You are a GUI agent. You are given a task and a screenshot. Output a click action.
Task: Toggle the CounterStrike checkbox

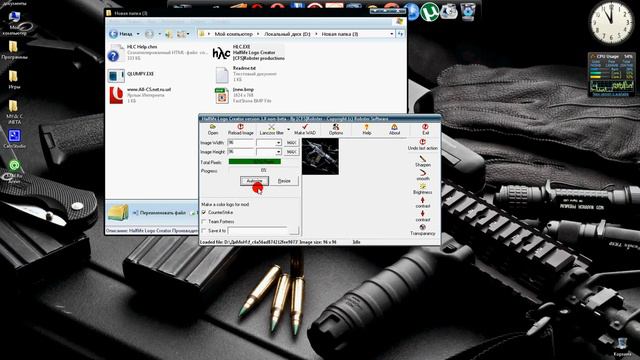tap(204, 213)
